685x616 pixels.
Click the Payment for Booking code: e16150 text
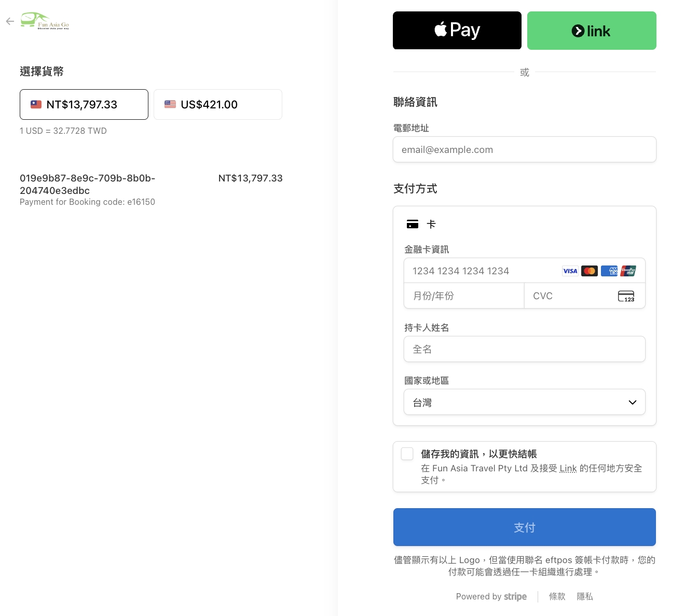87,202
